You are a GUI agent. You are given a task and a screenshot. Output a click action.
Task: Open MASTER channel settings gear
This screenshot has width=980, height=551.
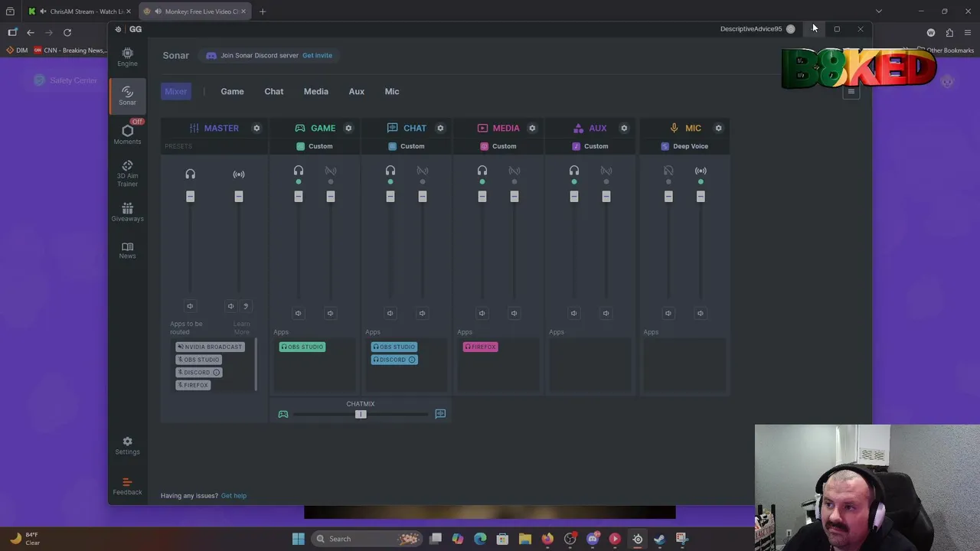pos(256,128)
